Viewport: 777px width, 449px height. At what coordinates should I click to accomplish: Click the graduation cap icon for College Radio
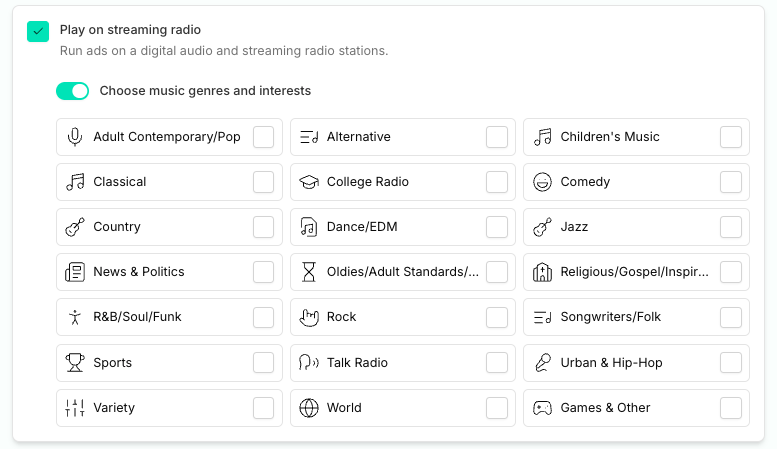click(x=309, y=182)
